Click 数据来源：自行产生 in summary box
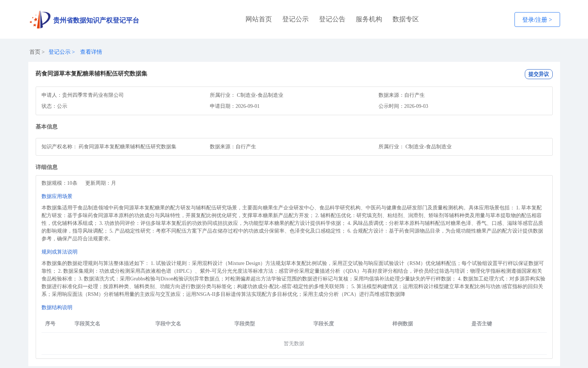The height and width of the screenshot is (368, 588). [x=402, y=95]
